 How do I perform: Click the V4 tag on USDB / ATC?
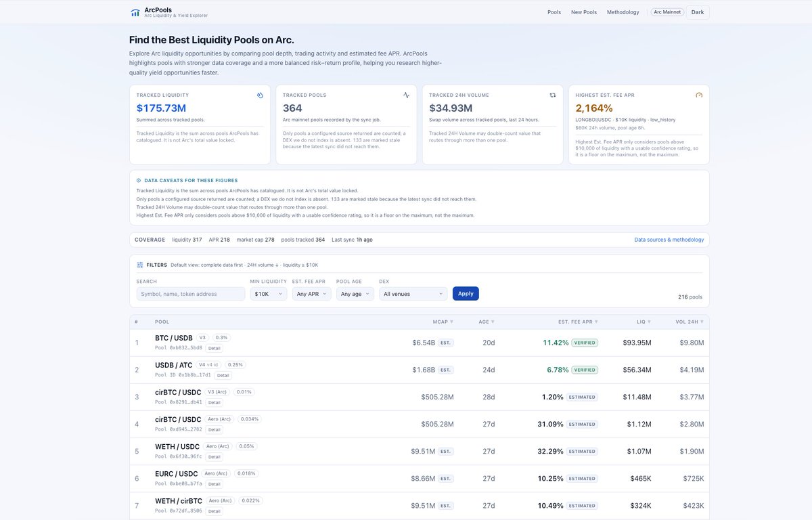pyautogui.click(x=208, y=364)
